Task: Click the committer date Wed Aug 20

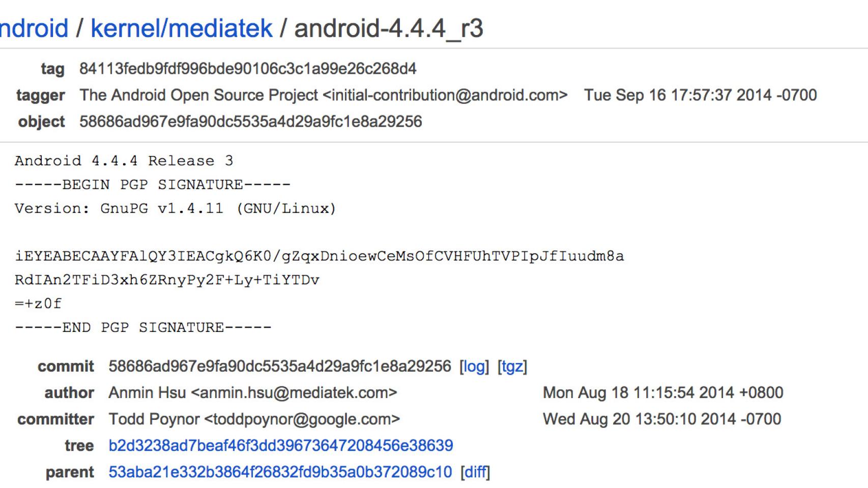Action: (661, 419)
